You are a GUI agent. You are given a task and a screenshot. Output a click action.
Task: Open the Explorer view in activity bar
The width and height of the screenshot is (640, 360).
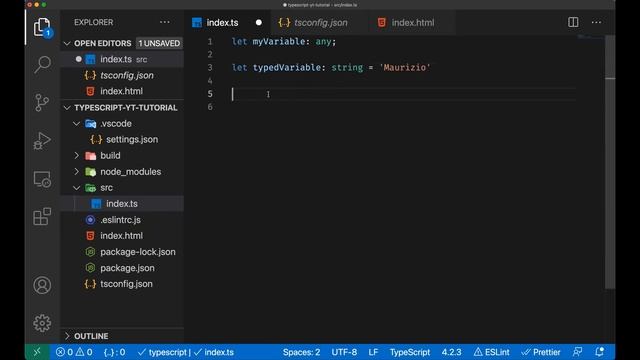coord(42,27)
